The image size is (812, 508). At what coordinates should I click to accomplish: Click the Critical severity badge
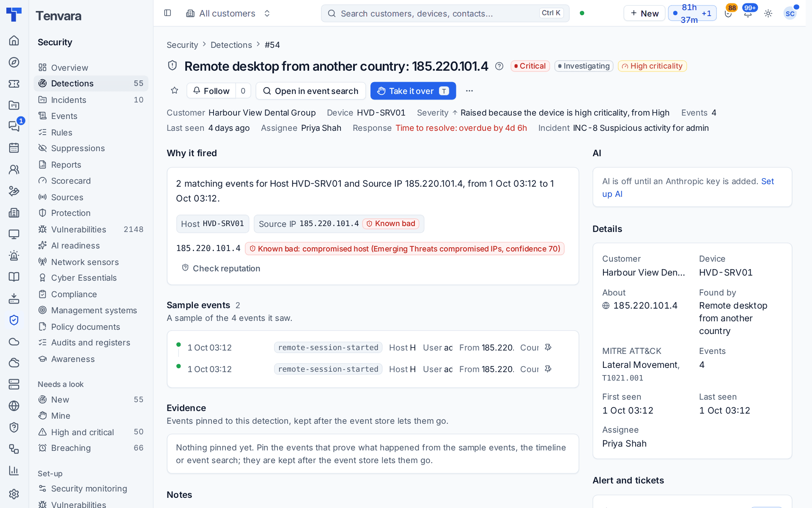tap(530, 66)
